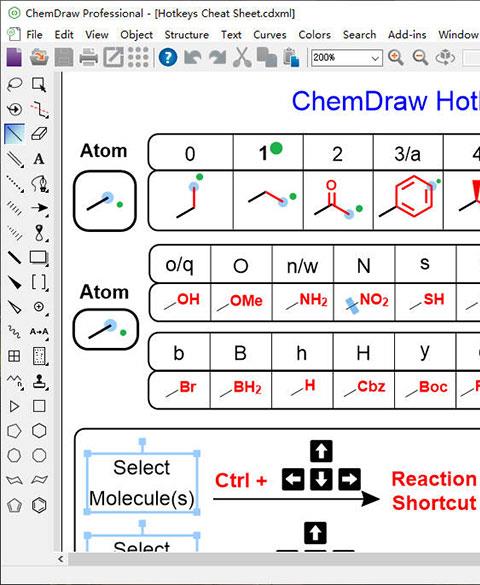Click the Copy icon in toolbar
Image resolution: width=480 pixels, height=585 pixels.
click(x=267, y=57)
